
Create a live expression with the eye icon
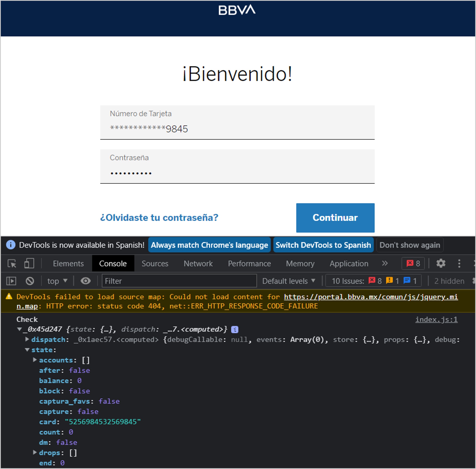click(x=85, y=281)
